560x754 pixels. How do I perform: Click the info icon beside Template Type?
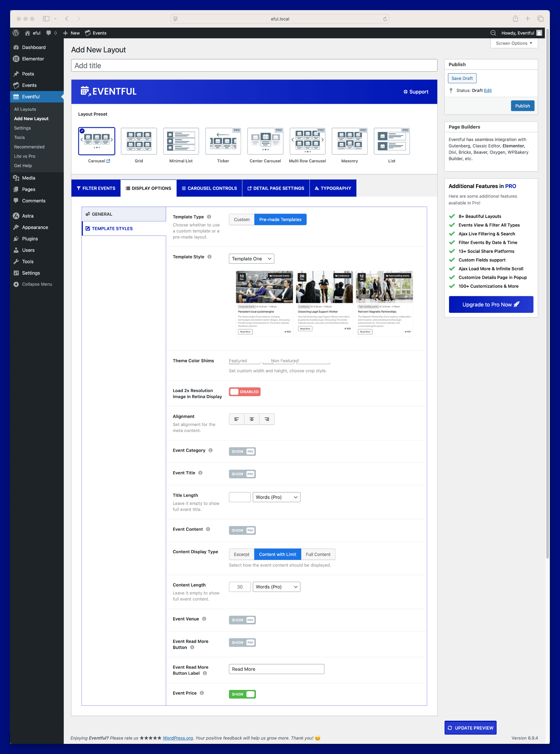coord(209,217)
